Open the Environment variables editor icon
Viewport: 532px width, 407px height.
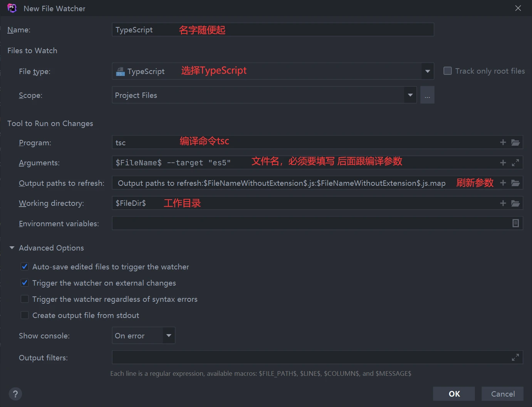point(515,223)
